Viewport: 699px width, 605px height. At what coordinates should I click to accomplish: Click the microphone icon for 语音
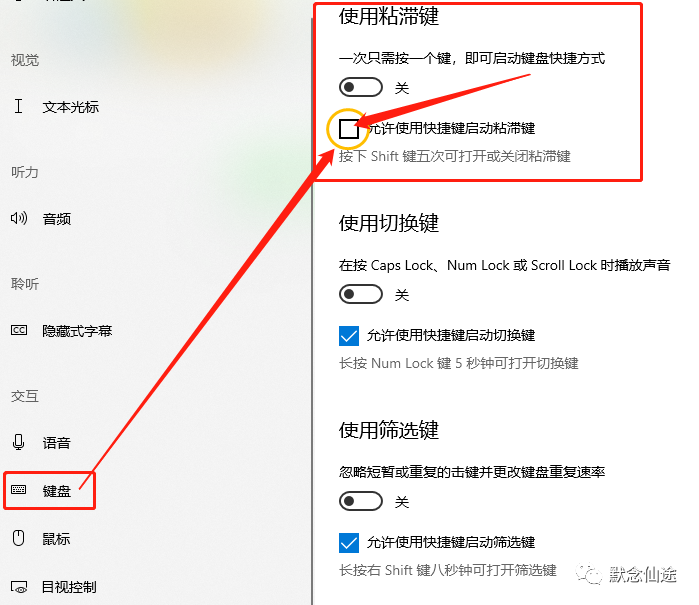pos(18,442)
